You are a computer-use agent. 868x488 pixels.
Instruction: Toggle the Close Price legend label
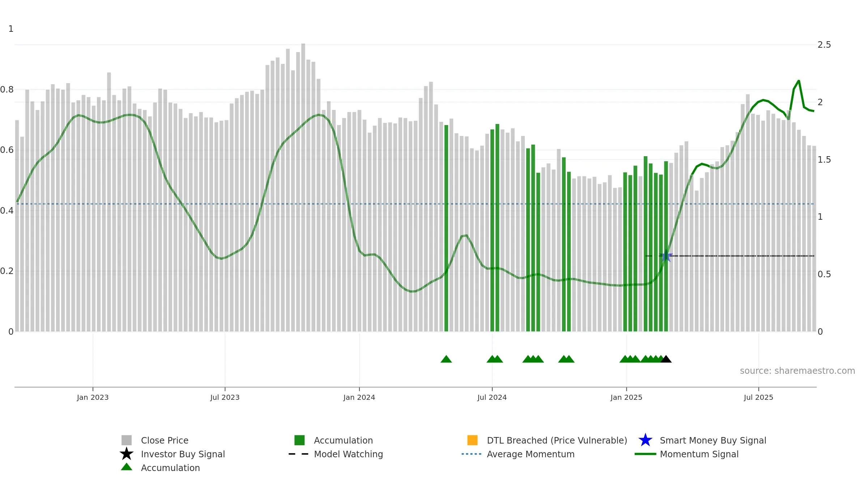click(165, 440)
